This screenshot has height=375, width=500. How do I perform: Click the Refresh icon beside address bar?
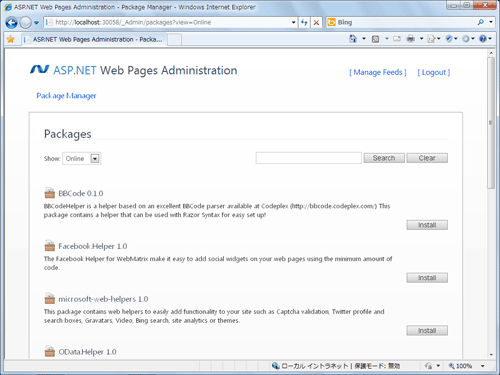304,22
